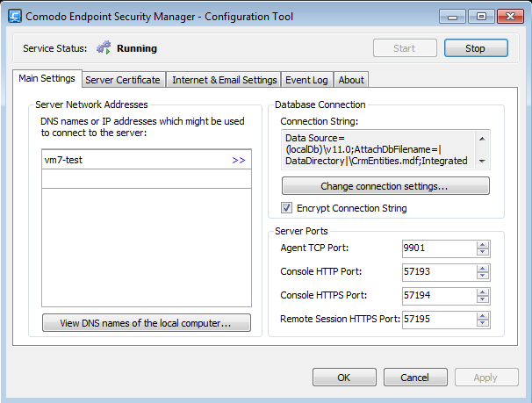This screenshot has height=403, width=532.
Task: Decrease the Console HTTP Port value
Action: point(483,276)
